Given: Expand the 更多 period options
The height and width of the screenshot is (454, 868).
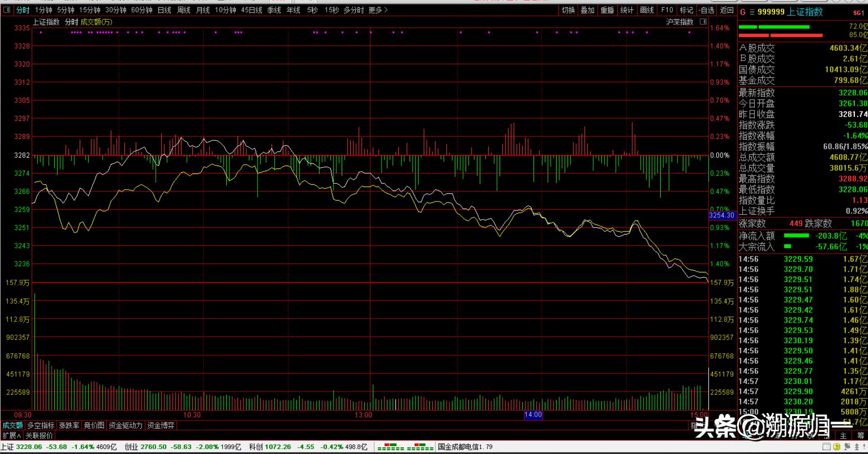Looking at the screenshot, I should coord(378,10).
